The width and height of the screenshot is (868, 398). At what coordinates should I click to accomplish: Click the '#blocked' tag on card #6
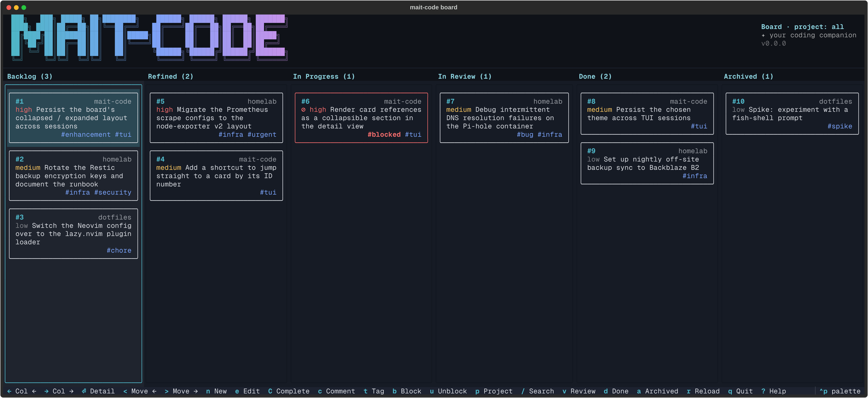click(x=384, y=135)
